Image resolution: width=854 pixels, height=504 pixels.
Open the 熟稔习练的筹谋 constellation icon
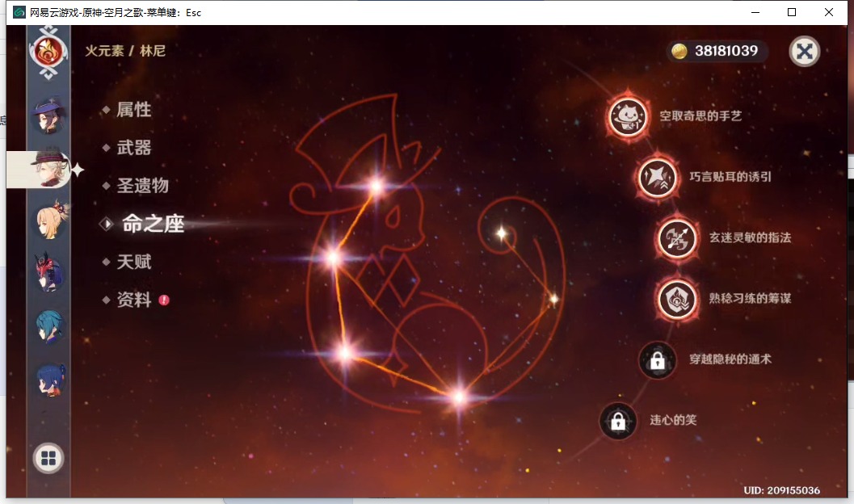tap(677, 299)
